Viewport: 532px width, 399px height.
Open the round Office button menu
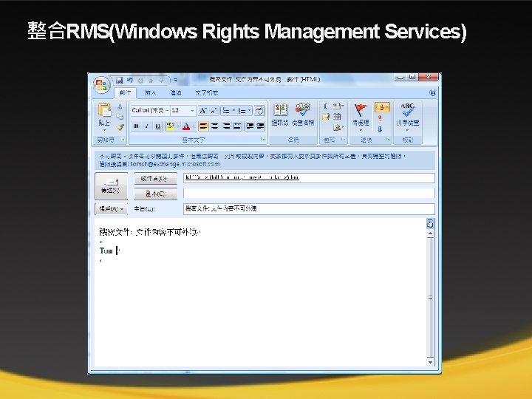102,85
